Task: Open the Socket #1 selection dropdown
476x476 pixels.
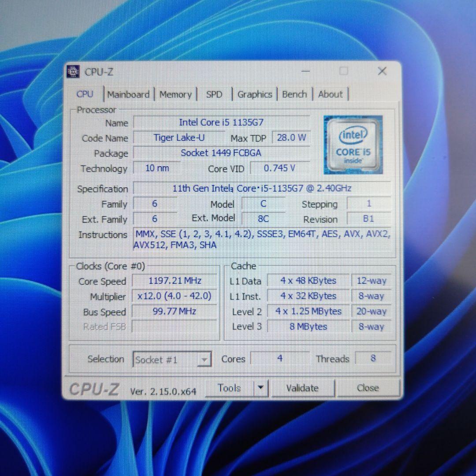Action: pyautogui.click(x=204, y=360)
